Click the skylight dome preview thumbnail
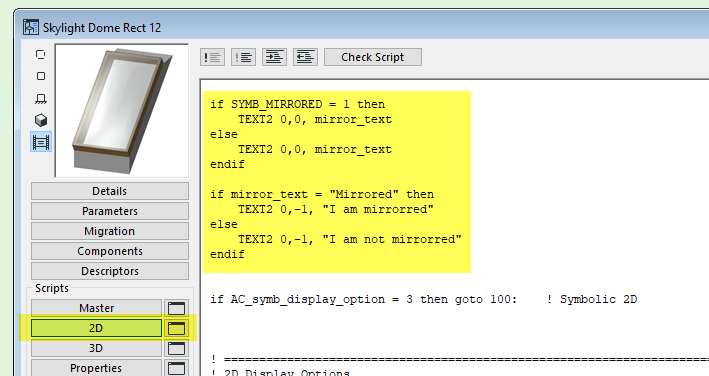Image resolution: width=709 pixels, height=376 pixels. tap(122, 111)
